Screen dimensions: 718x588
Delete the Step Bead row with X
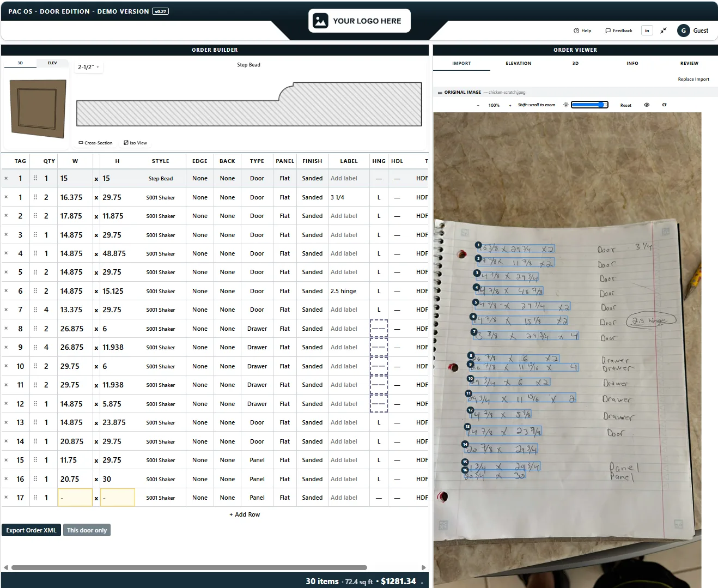point(6,178)
